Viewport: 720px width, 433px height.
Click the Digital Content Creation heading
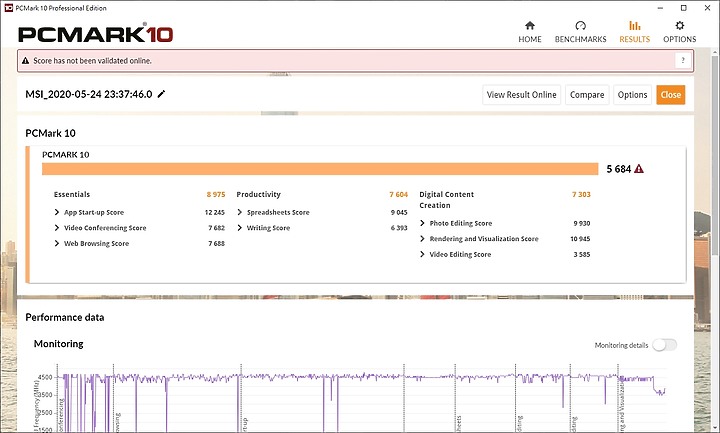coord(446,200)
